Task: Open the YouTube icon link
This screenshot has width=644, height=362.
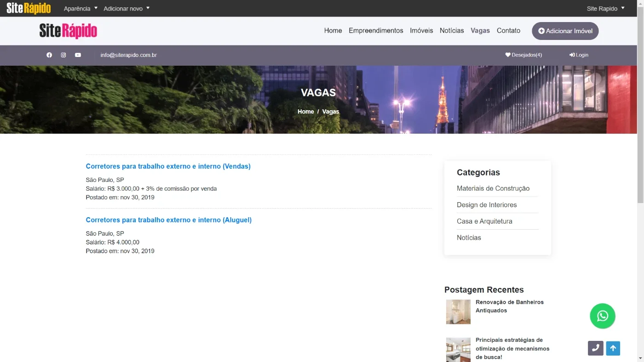Action: 78,55
